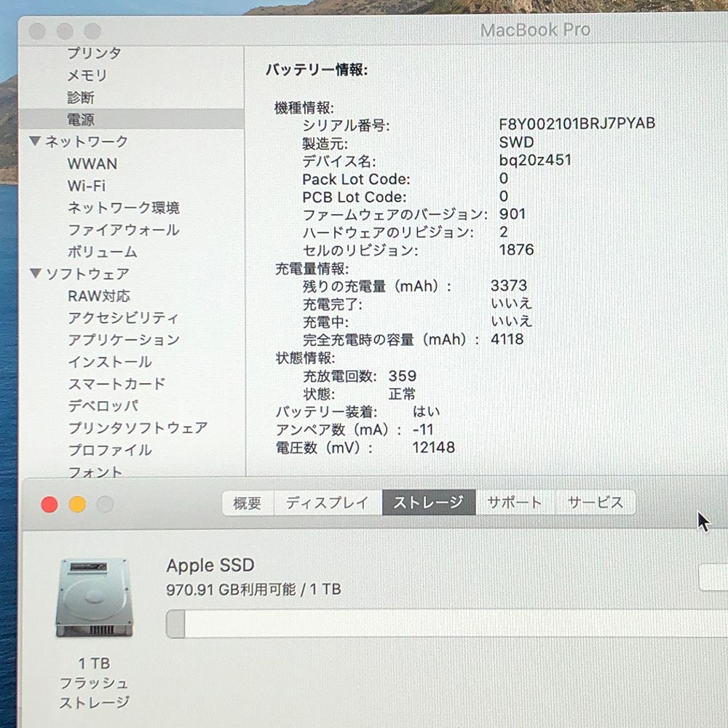
Task: Click the MacBook Pro window title
Action: (535, 30)
